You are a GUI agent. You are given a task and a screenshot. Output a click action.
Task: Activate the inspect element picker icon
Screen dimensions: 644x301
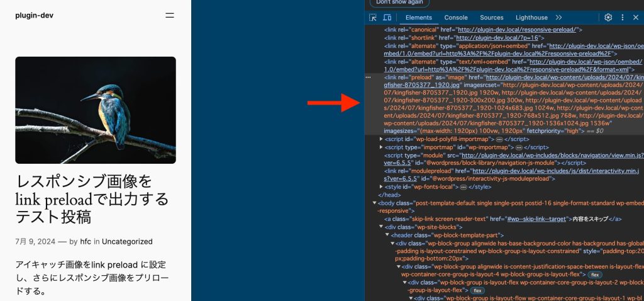click(372, 17)
